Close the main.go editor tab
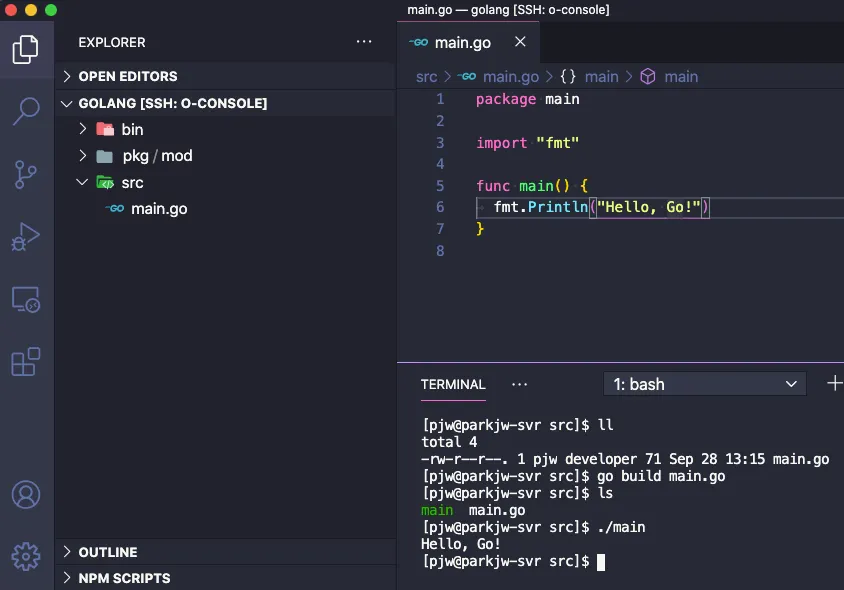Viewport: 844px width, 590px height. pos(520,41)
